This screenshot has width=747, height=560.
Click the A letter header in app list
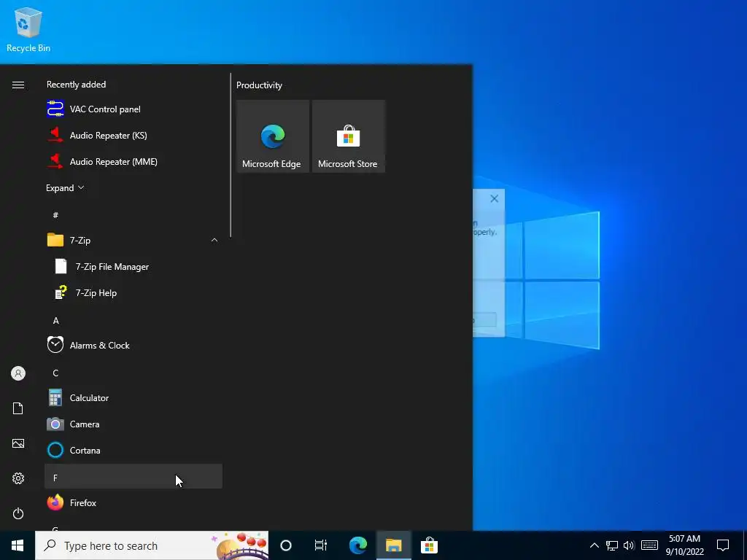[x=133, y=321]
